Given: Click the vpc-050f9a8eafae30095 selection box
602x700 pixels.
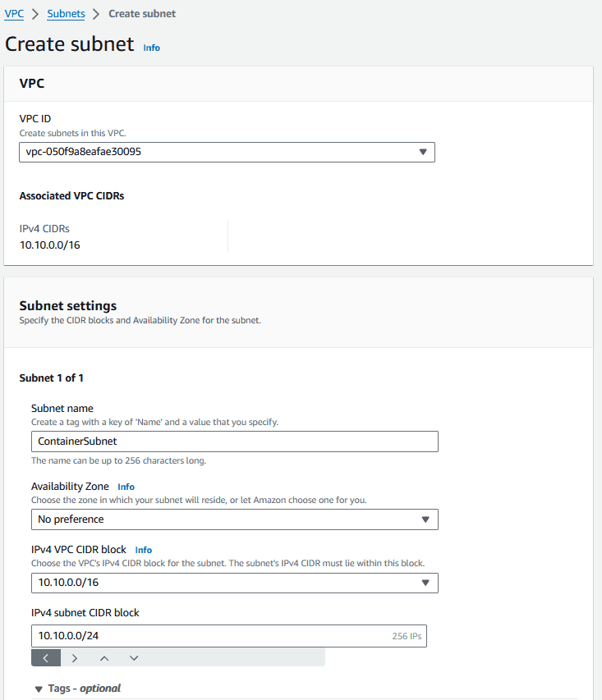Looking at the screenshot, I should pyautogui.click(x=227, y=152).
